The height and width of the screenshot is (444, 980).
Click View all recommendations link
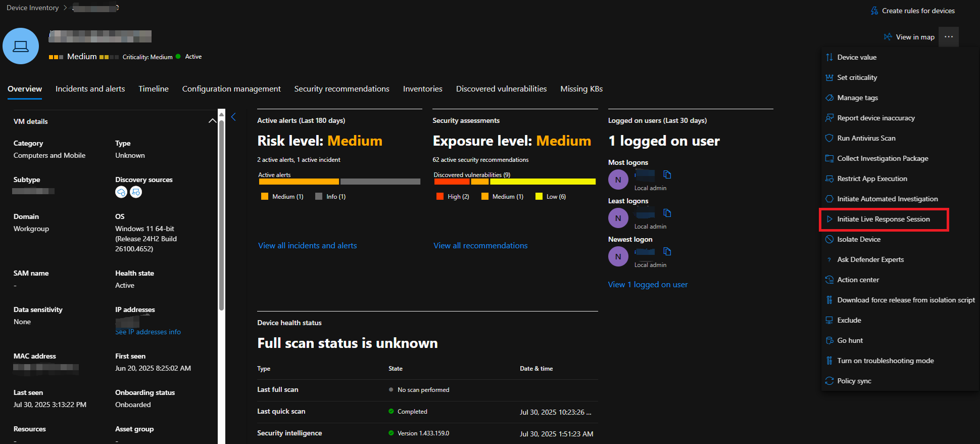[x=480, y=246]
